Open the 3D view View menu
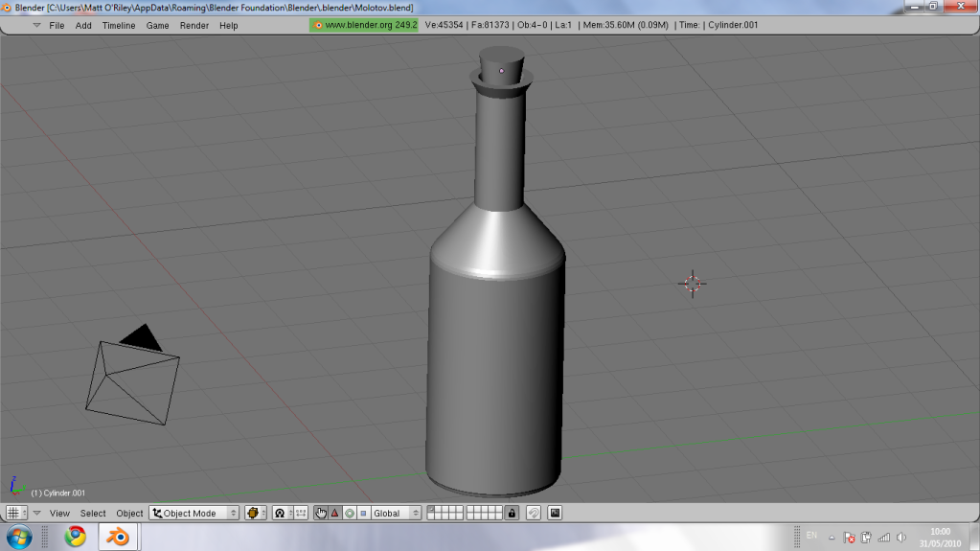 coord(59,514)
